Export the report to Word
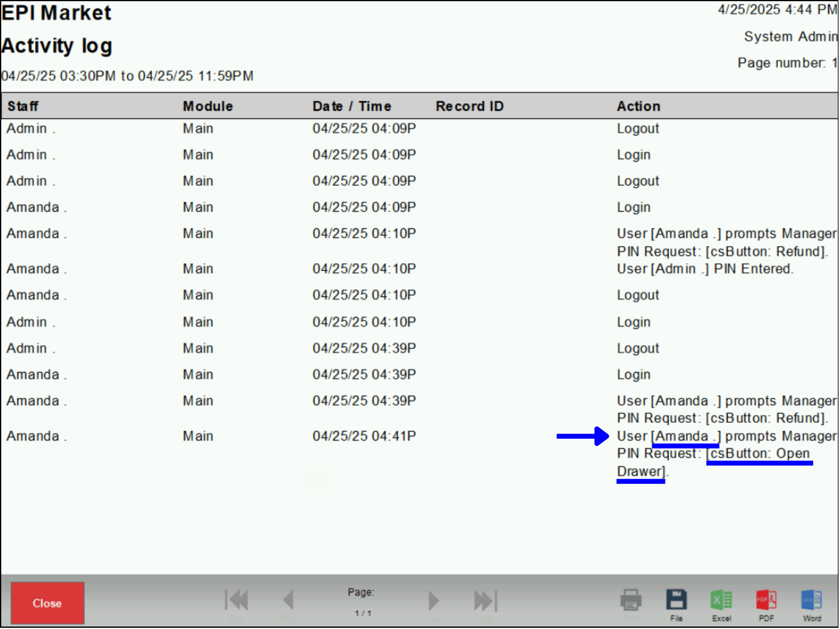This screenshot has width=840, height=629. point(812,605)
